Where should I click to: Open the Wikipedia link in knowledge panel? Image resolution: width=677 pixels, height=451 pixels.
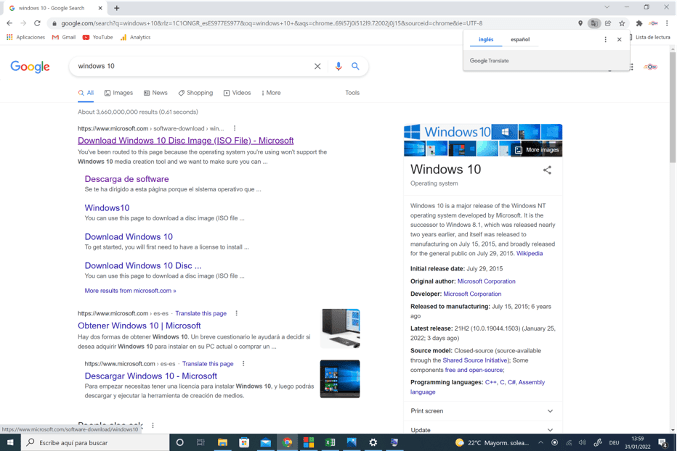[529, 254]
